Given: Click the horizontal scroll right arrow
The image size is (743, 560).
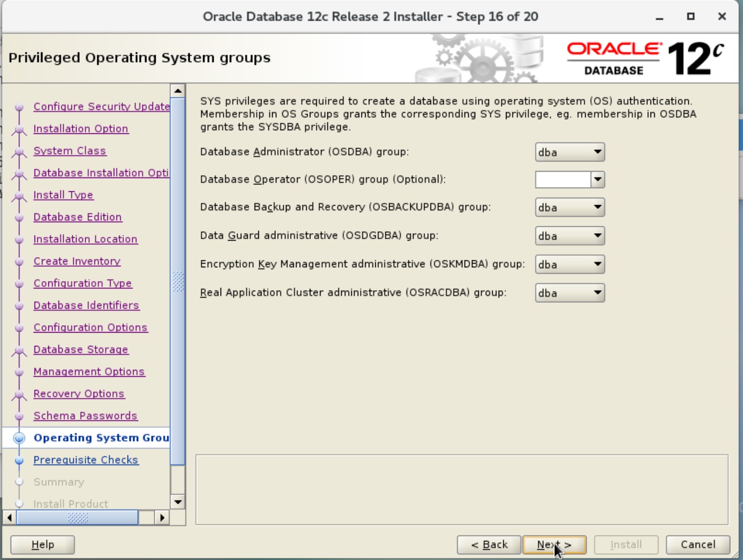Looking at the screenshot, I should click(x=162, y=517).
